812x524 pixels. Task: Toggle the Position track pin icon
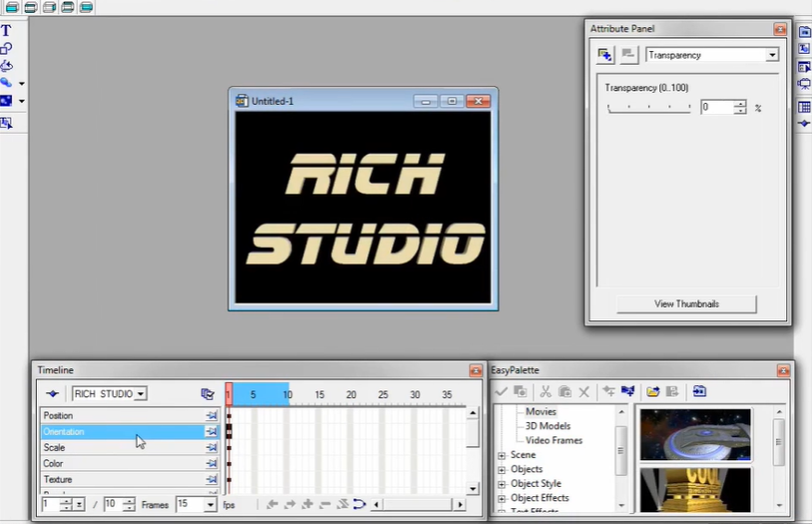point(210,416)
